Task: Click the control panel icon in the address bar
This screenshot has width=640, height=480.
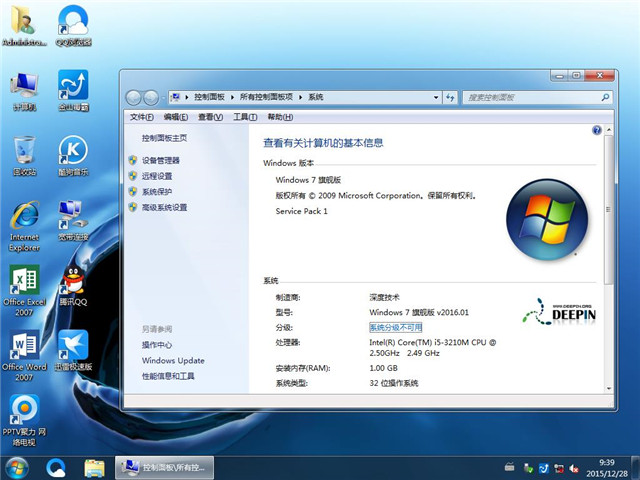Action: pos(176,97)
